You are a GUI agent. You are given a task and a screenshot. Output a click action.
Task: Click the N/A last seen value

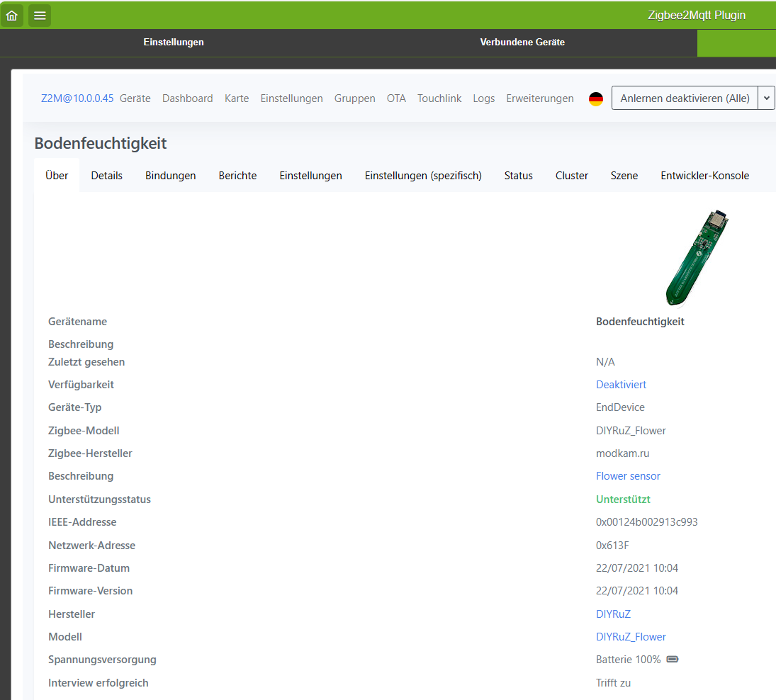[x=605, y=362]
